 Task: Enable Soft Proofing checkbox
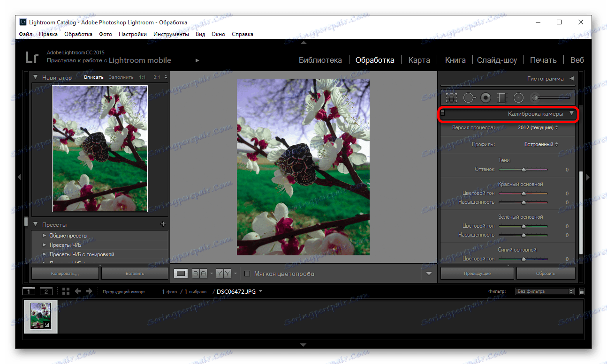pyautogui.click(x=247, y=274)
